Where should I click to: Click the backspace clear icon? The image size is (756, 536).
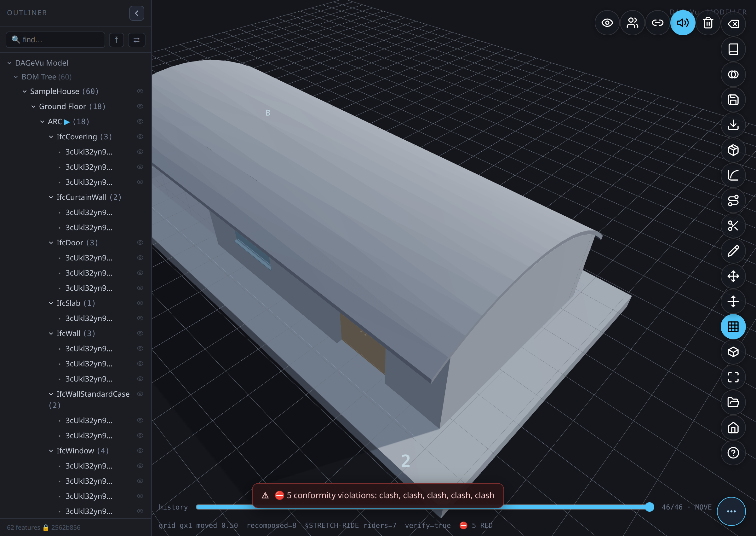coord(733,24)
